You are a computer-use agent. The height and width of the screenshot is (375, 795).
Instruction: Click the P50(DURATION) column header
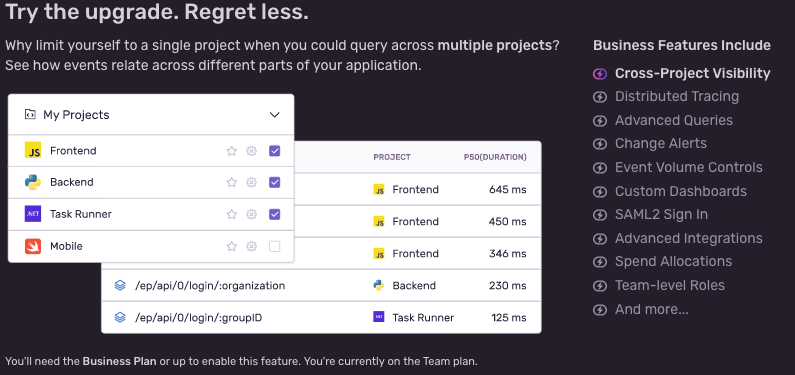click(495, 157)
